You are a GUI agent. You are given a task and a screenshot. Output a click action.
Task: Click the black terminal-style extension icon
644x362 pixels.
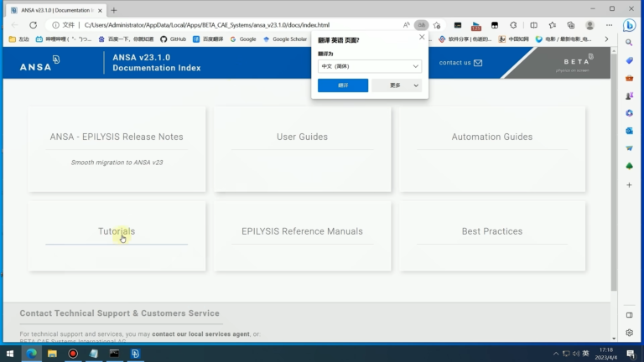458,25
